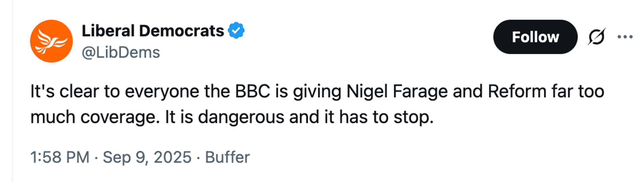
Task: Click the word "Reform" in the tweet
Action: 517,91
